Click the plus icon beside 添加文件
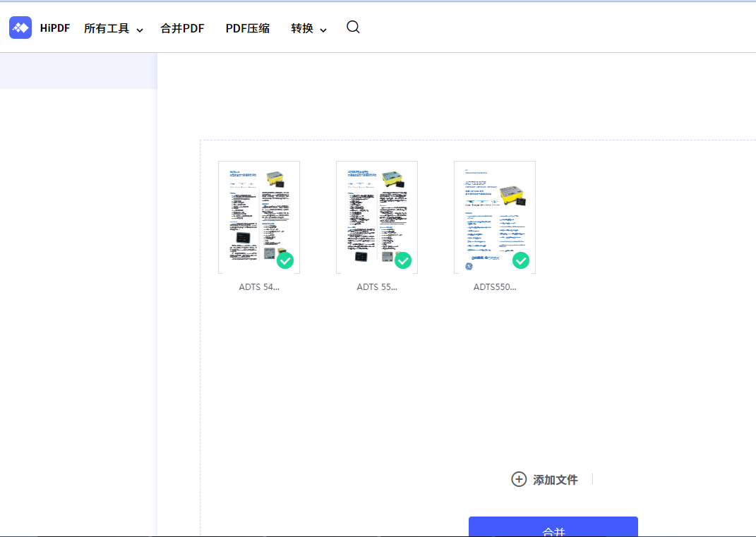756x537 pixels. pyautogui.click(x=519, y=479)
